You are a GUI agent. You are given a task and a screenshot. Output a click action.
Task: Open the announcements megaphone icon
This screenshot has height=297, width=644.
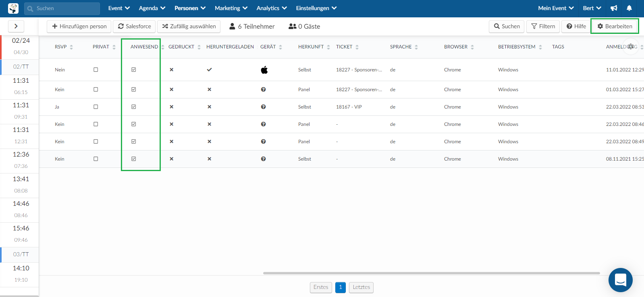pos(614,8)
